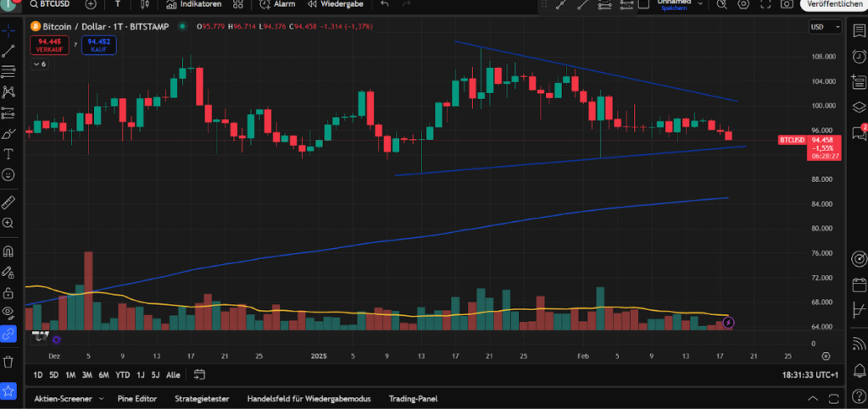
Task: Open the watchlist panel in right sidebar
Action: (x=858, y=30)
